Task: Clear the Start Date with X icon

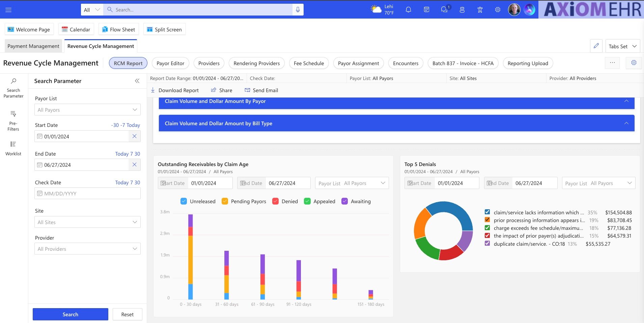Action: (x=134, y=136)
